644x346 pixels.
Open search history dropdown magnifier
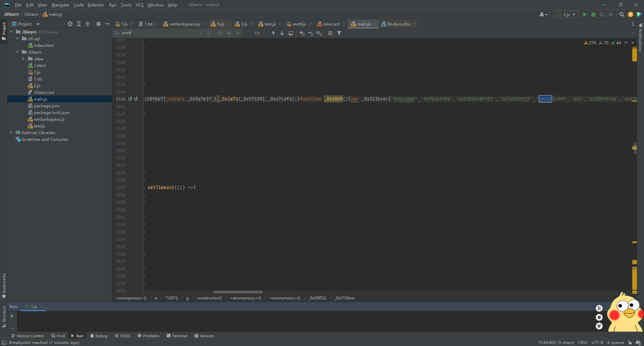point(117,33)
